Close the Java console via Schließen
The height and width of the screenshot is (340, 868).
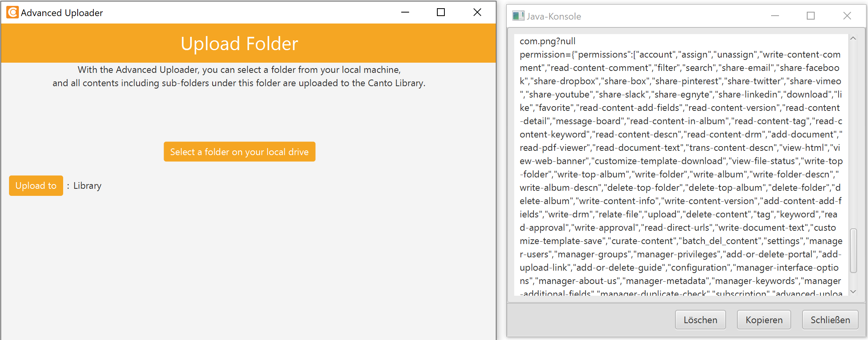tap(830, 320)
